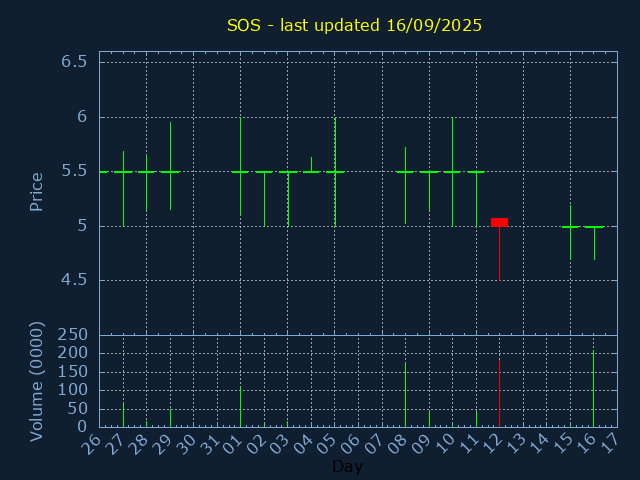Select the day 08 green candlestick

pos(405,185)
